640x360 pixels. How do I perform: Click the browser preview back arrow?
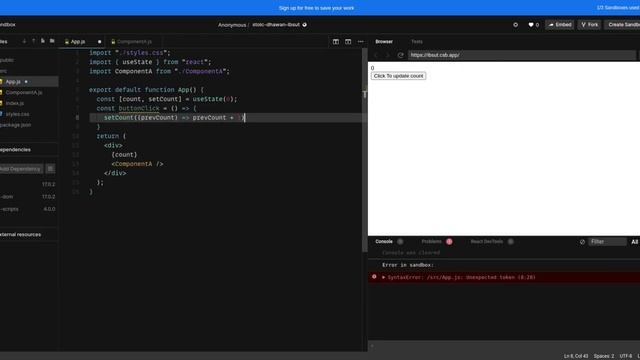pos(376,55)
